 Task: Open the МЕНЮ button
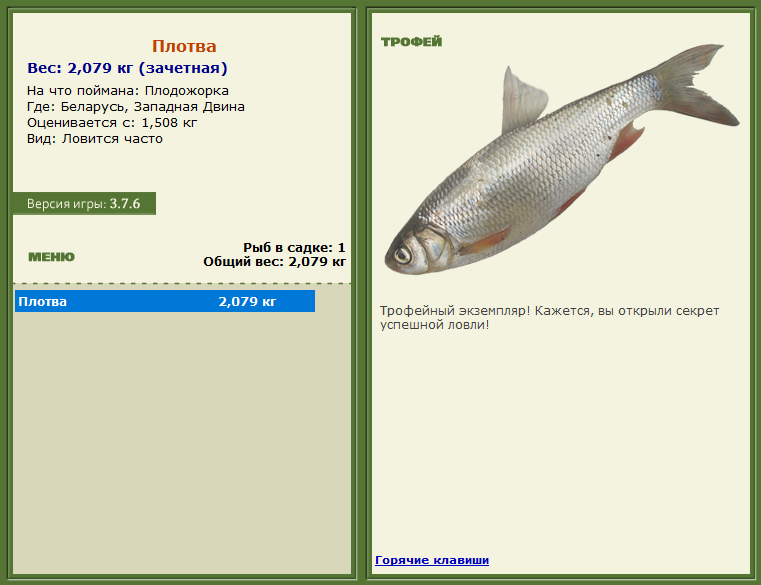51,257
